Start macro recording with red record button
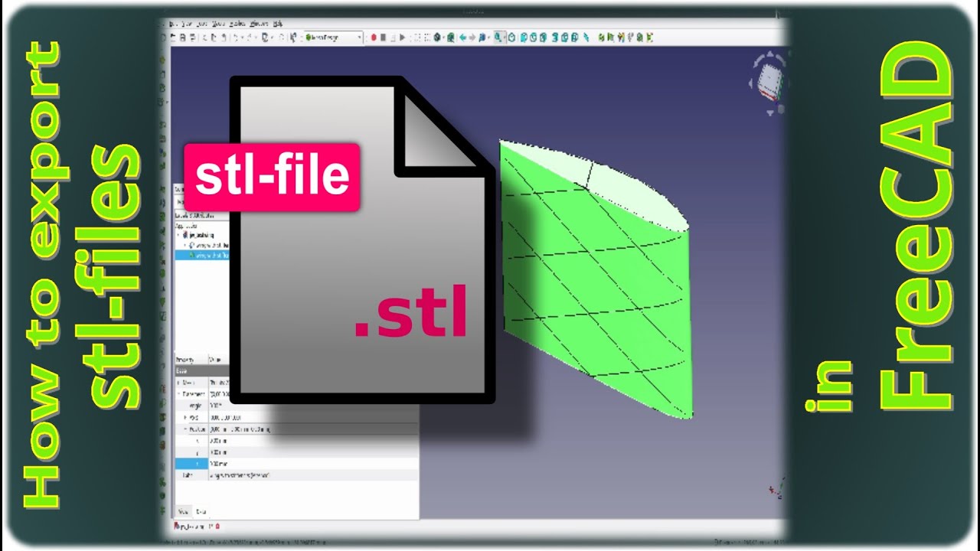Image resolution: width=980 pixels, height=551 pixels. (x=374, y=37)
